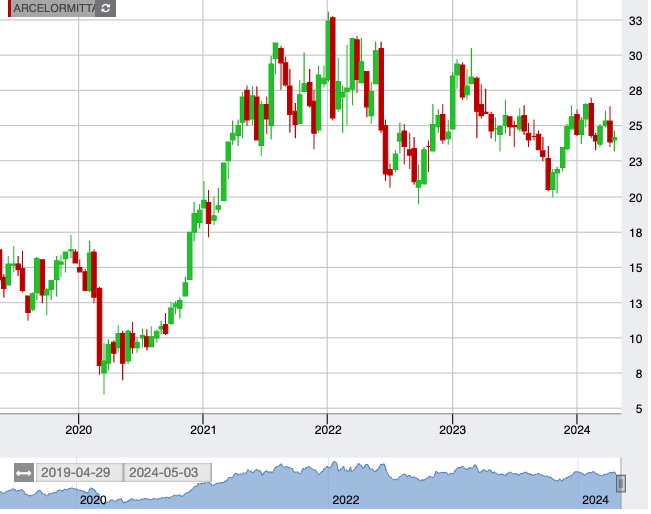Grab the navigator handle at right edge

click(x=621, y=483)
